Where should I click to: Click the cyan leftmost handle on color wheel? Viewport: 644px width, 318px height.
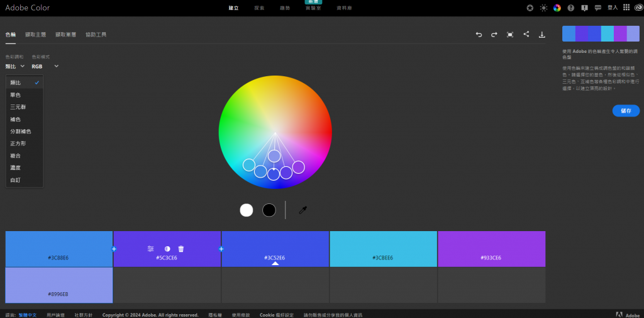(249, 165)
